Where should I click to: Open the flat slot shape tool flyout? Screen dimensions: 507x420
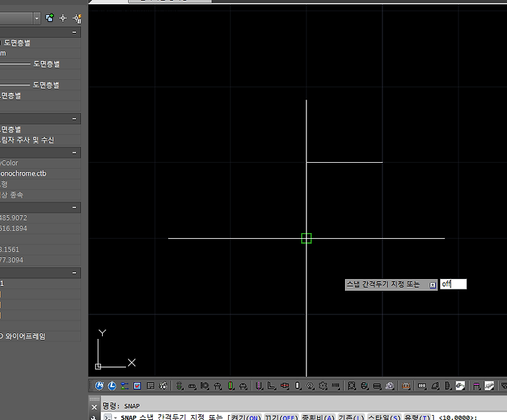click(x=192, y=386)
